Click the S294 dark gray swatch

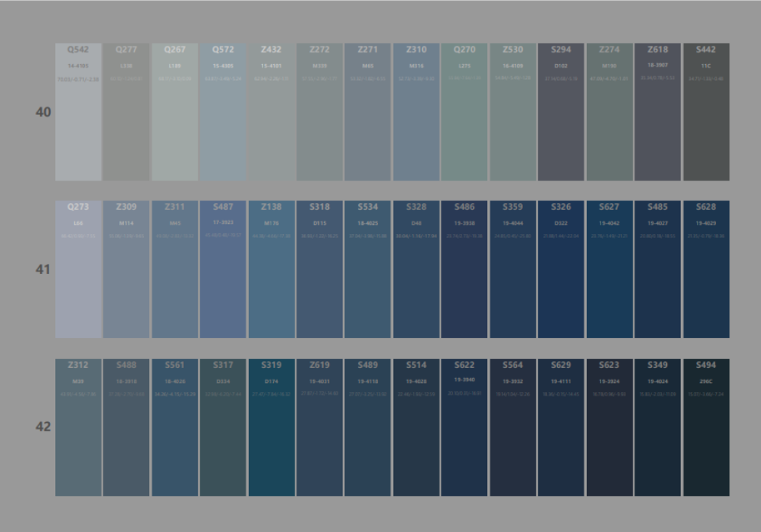(561, 112)
